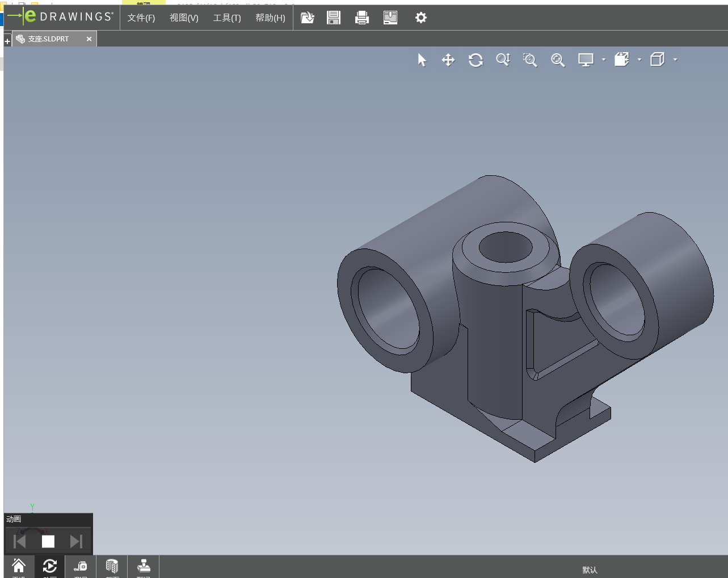Click the Zoom in/out magnifier tool
This screenshot has width=728, height=578.
click(503, 60)
